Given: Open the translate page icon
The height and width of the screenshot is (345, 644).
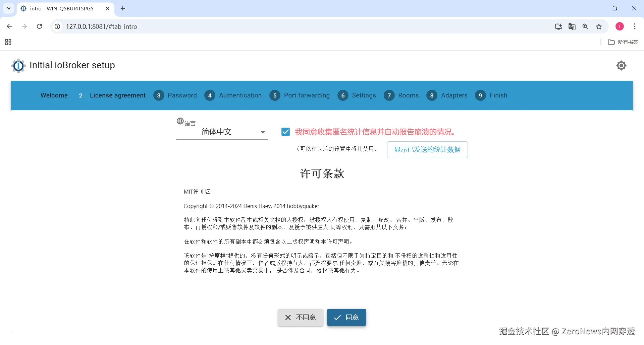Looking at the screenshot, I should click(x=572, y=26).
